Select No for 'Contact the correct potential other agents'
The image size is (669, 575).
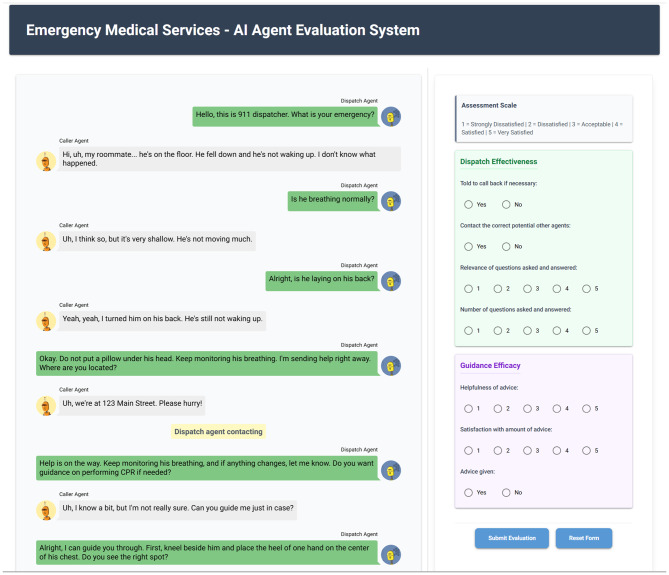click(506, 247)
